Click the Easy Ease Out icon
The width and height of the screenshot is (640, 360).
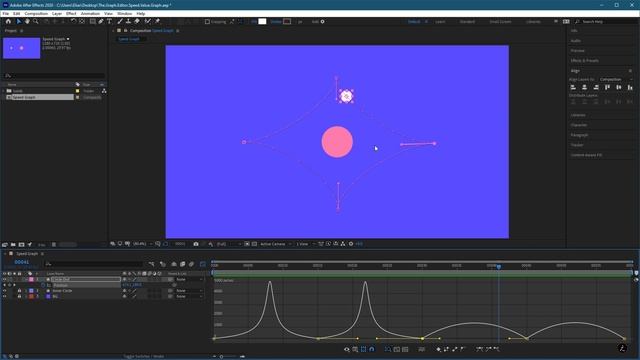coord(496,349)
